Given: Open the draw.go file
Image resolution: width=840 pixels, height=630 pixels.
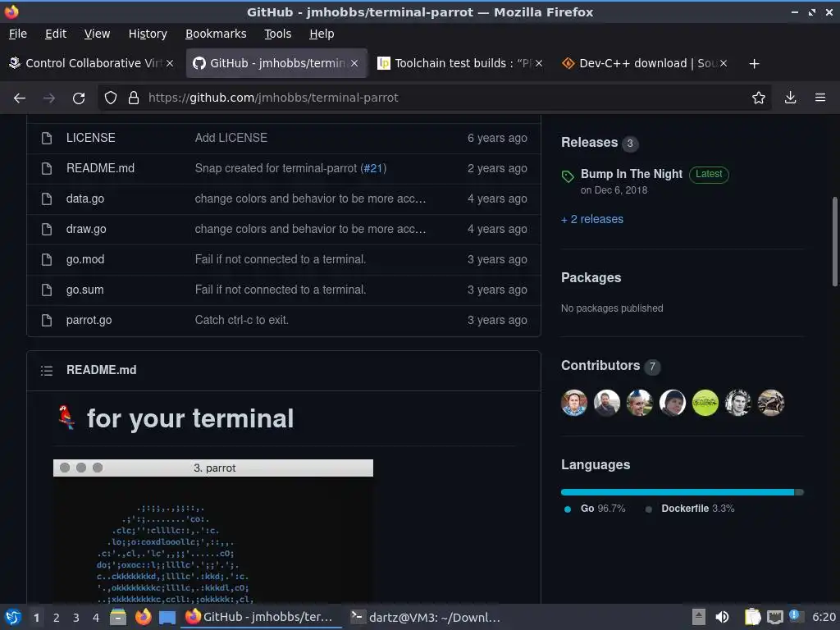Looking at the screenshot, I should click(x=86, y=230).
